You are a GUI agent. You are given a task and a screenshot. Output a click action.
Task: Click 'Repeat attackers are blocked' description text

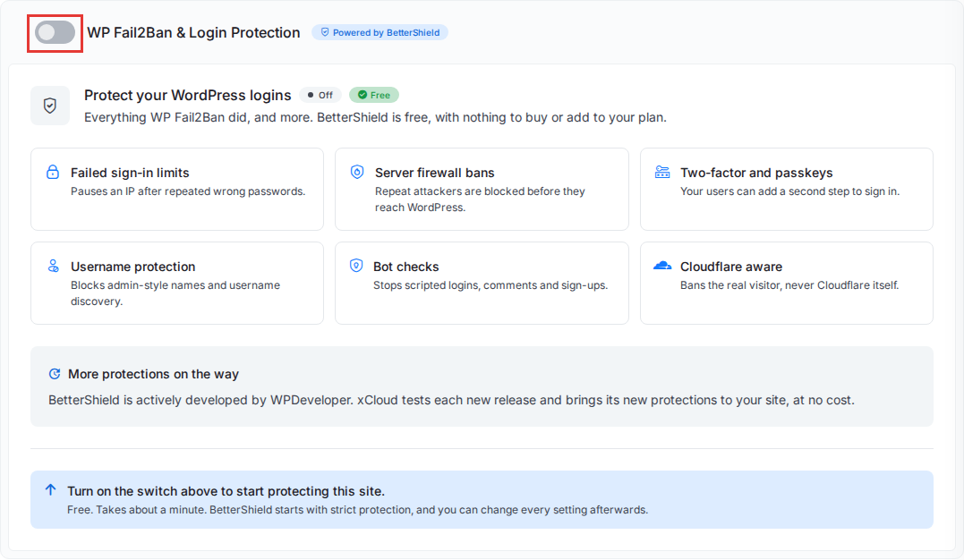(x=480, y=199)
